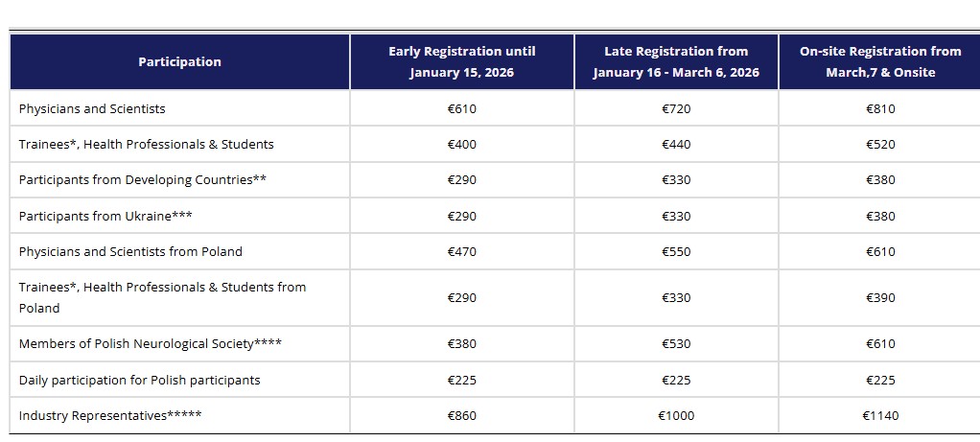The image size is (980, 442).
Task: Select Participants from Developing Countries row label
Action: (142, 180)
